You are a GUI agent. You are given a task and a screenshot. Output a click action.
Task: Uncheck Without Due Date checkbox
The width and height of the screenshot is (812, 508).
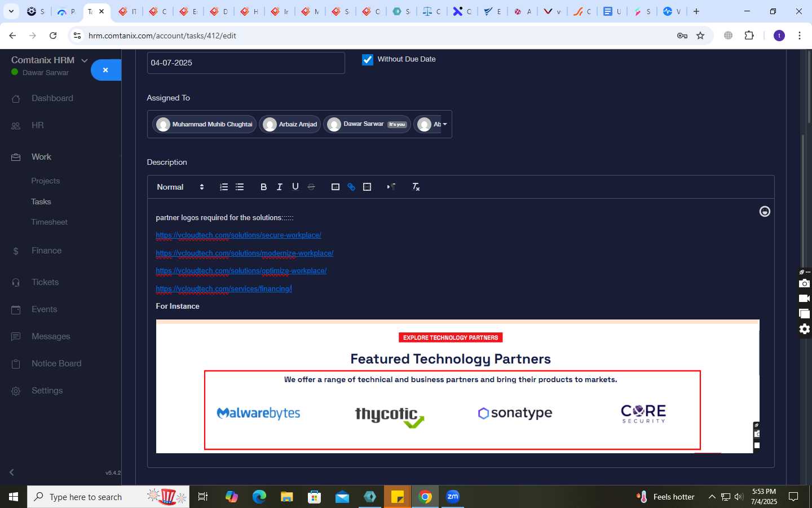(368, 60)
